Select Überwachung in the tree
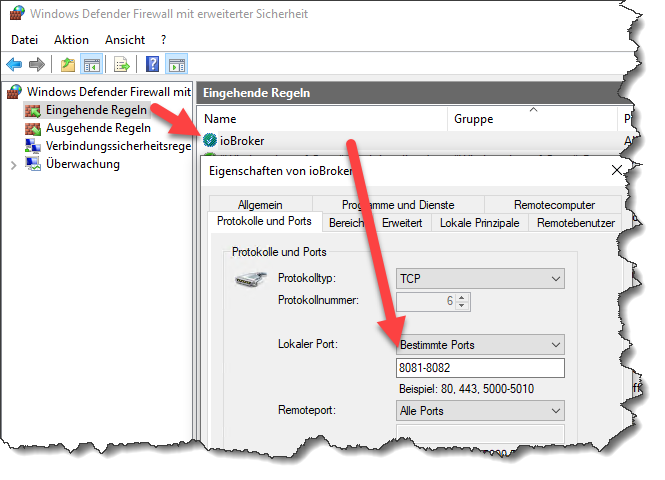Image resolution: width=665 pixels, height=480 pixels. click(83, 164)
